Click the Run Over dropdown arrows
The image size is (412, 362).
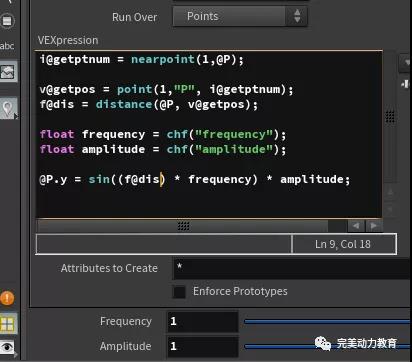[x=297, y=16]
